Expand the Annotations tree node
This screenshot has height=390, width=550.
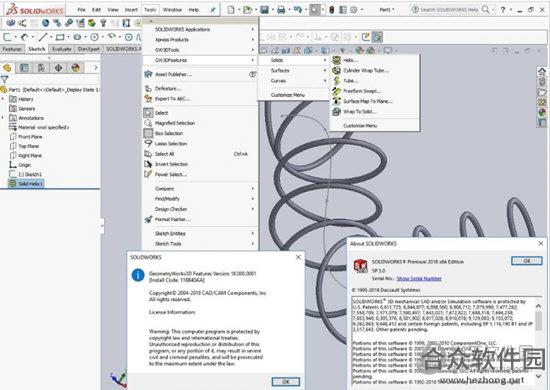pos(3,118)
